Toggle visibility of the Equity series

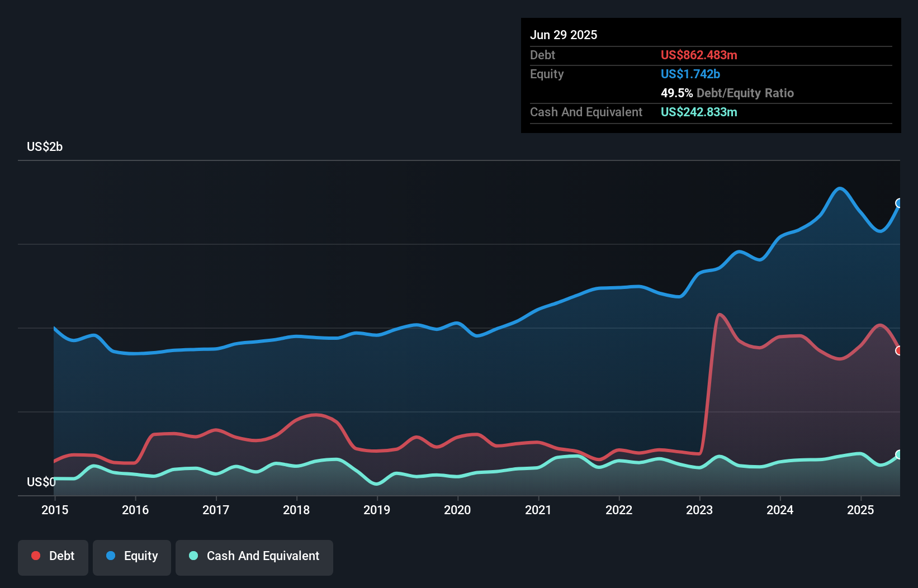point(131,556)
